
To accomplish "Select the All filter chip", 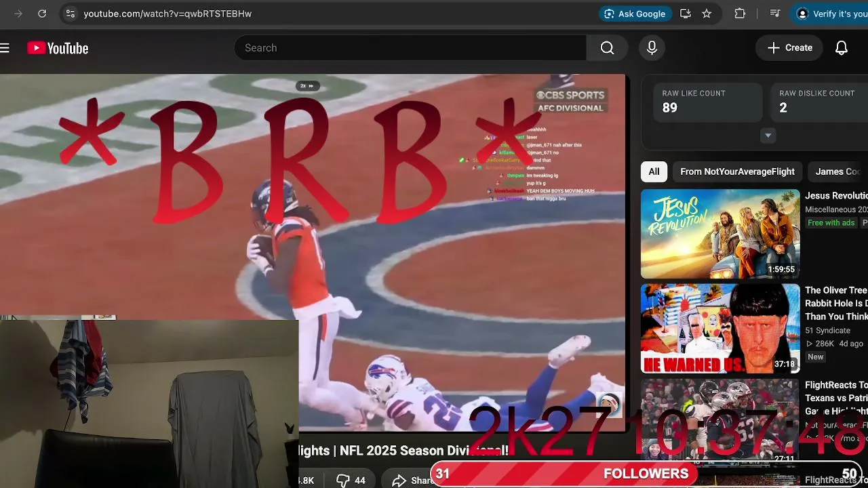I will (654, 171).
